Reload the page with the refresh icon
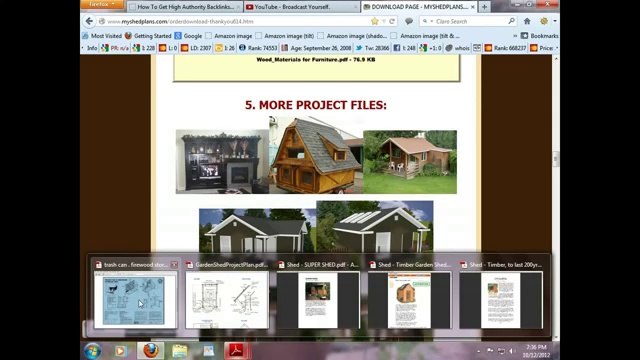Screen dimensions: 640x360 (x=392, y=21)
